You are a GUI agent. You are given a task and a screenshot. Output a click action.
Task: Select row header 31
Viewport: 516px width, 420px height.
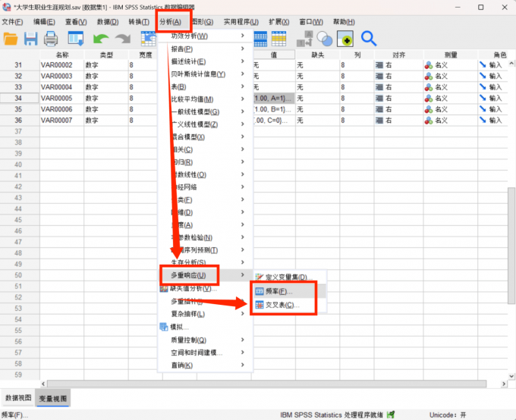(18, 65)
